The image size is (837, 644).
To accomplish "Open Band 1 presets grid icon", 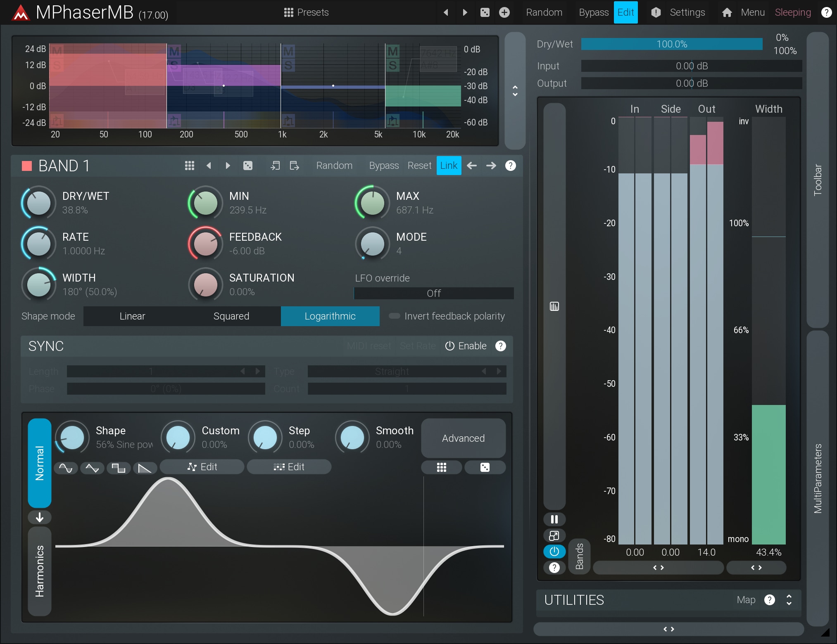I will (x=189, y=166).
